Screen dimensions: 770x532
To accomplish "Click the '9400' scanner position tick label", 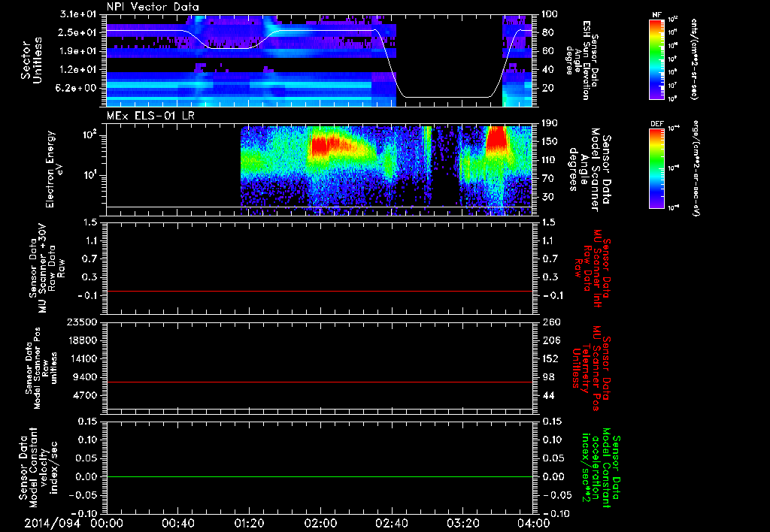I will [86, 377].
